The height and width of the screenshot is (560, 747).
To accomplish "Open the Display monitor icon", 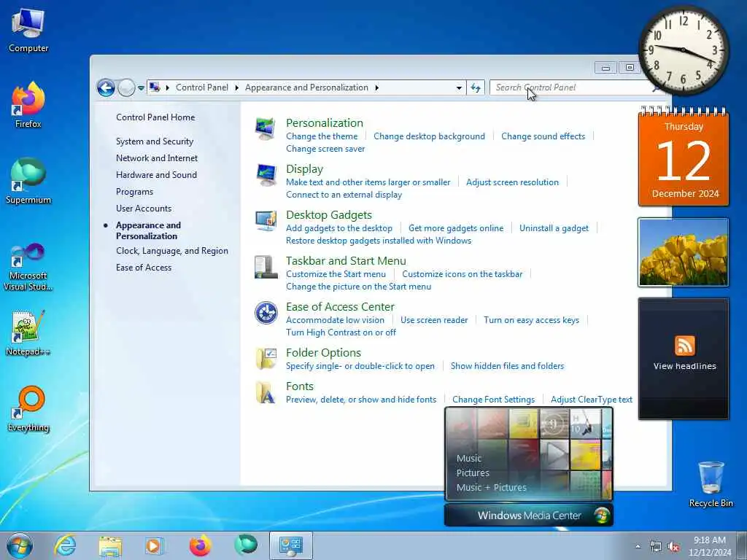I will point(266,175).
